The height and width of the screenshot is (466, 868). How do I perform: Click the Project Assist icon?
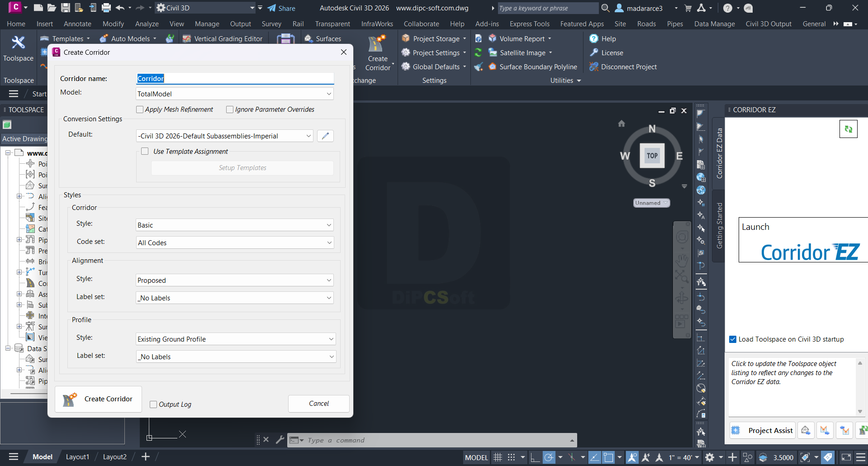tap(736, 430)
